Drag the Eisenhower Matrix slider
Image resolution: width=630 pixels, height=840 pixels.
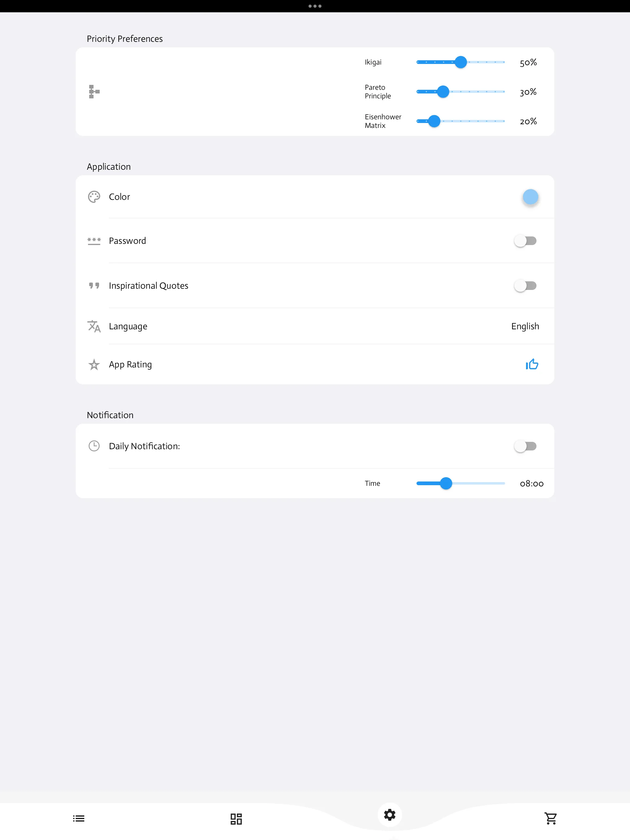433,121
